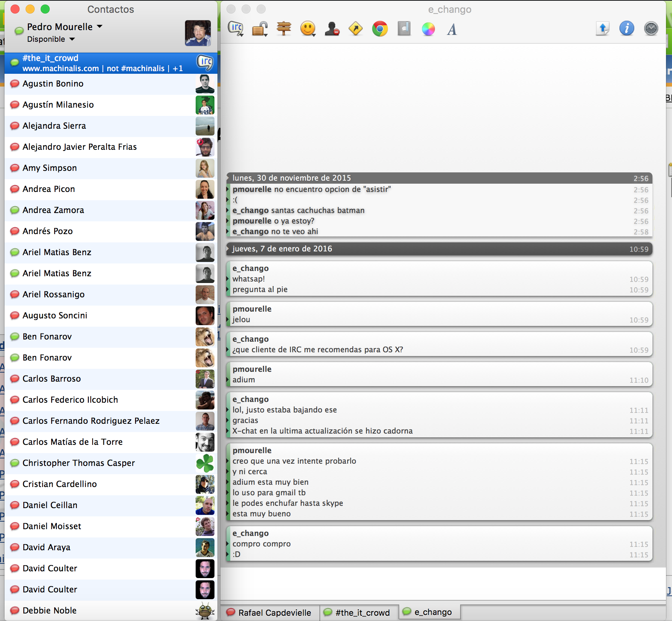Screen dimensions: 672x621
Task: Select contact Carlos Federico Ilcobich
Action: click(111, 400)
